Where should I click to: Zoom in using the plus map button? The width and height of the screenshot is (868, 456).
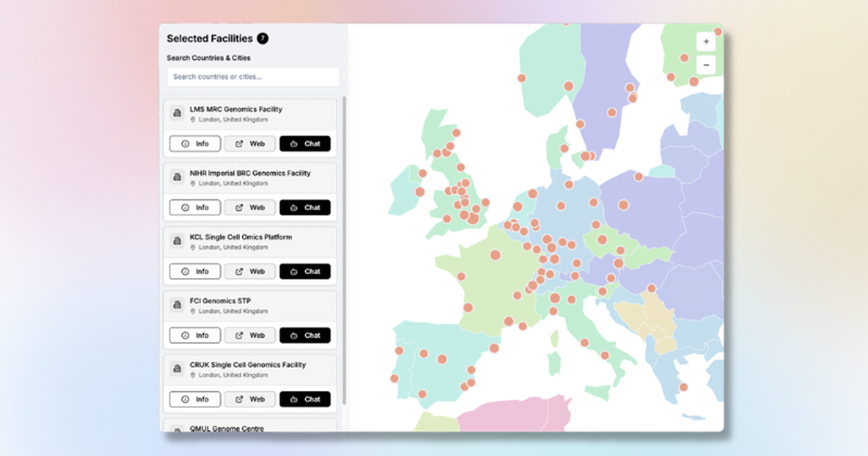coord(706,42)
